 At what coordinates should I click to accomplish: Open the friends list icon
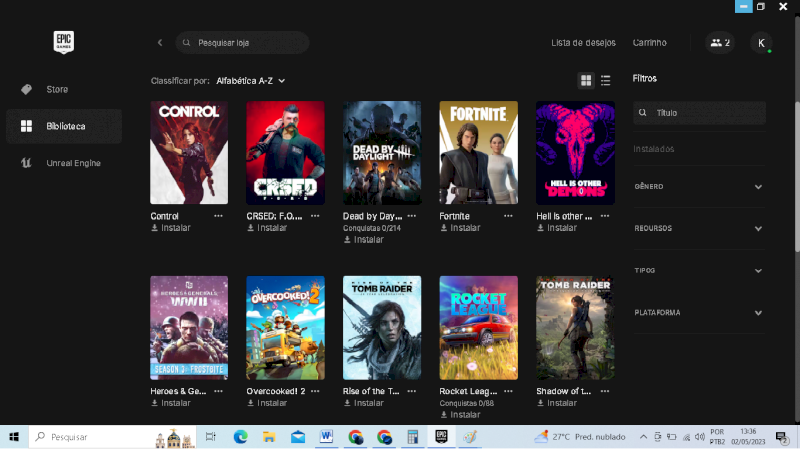[x=720, y=43]
